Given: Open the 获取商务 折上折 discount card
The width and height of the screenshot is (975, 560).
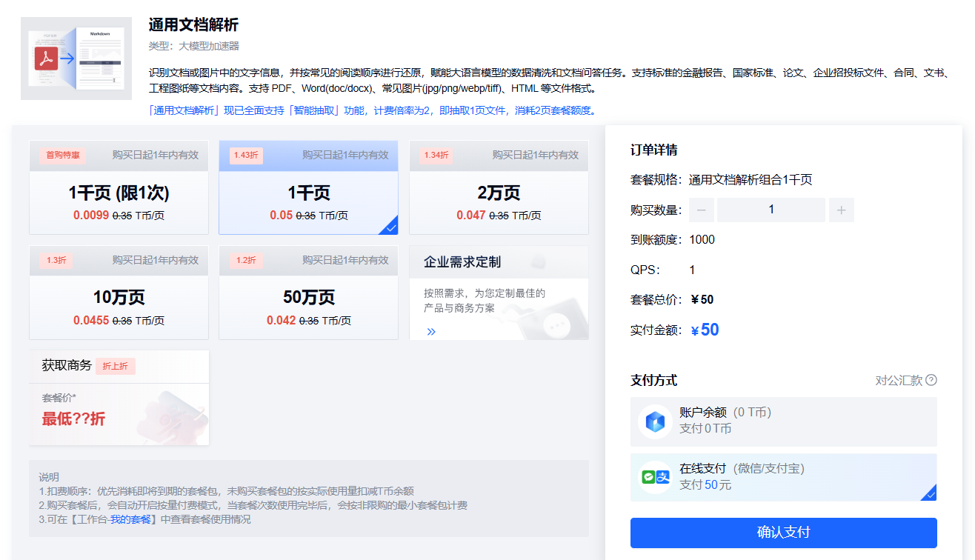Looking at the screenshot, I should point(119,398).
